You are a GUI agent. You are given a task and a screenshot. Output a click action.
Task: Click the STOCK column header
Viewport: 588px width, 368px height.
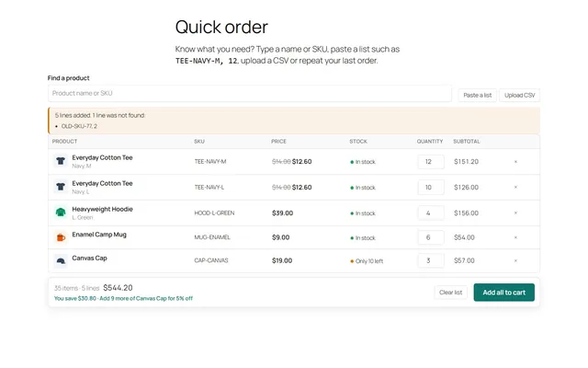[358, 141]
